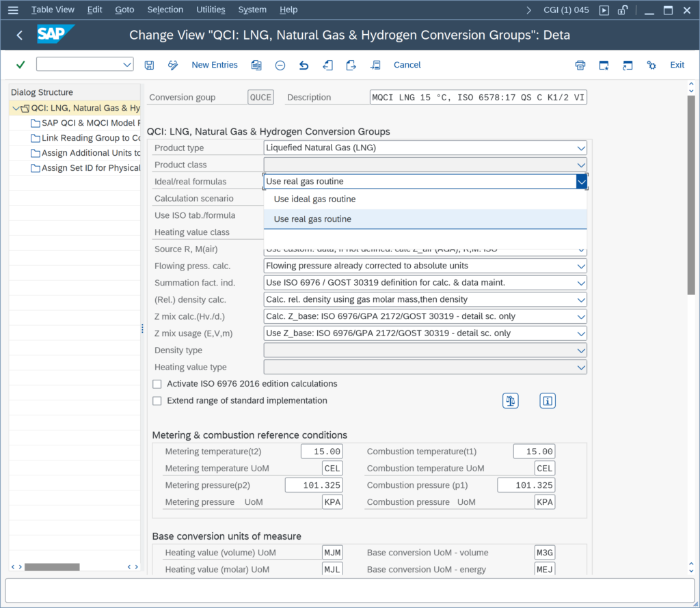This screenshot has width=700, height=608.
Task: Click the scales icon below the checkboxes
Action: [x=510, y=400]
